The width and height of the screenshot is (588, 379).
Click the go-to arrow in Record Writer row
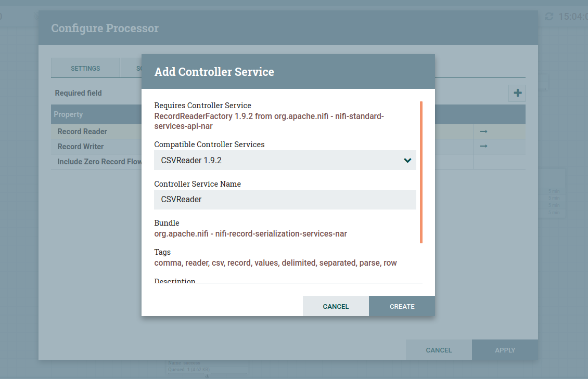[x=483, y=147]
